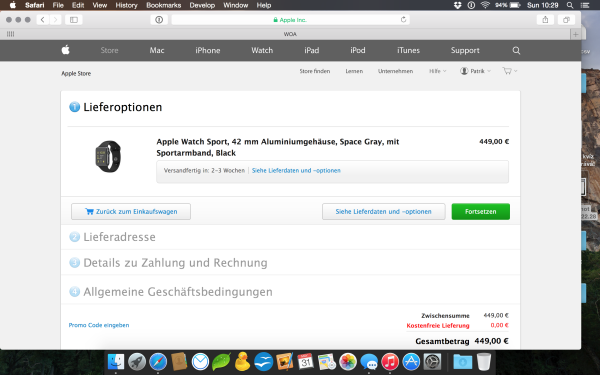Expand the Hilfe dropdown
The image size is (600, 375).
tap(437, 71)
